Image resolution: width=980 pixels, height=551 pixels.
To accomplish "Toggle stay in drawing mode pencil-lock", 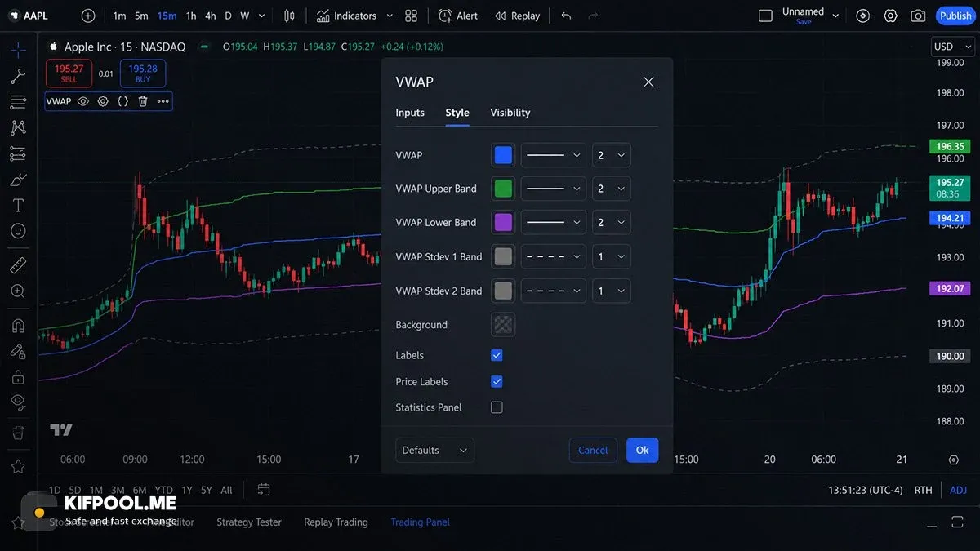I will 18,351.
